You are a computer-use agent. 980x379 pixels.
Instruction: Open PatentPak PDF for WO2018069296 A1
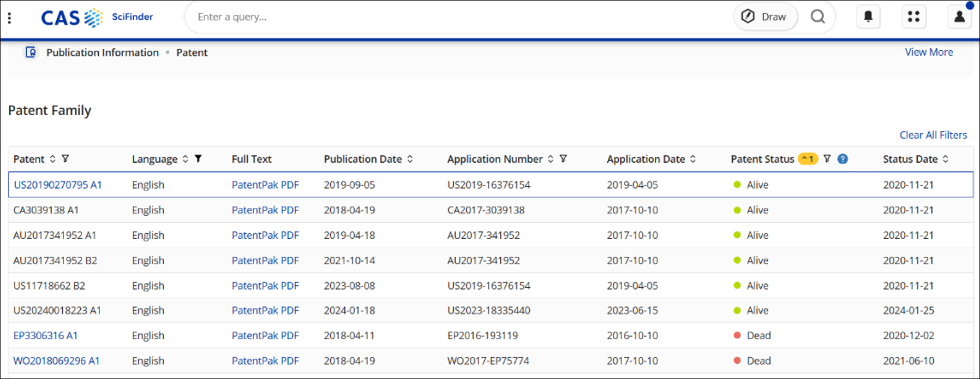[265, 361]
